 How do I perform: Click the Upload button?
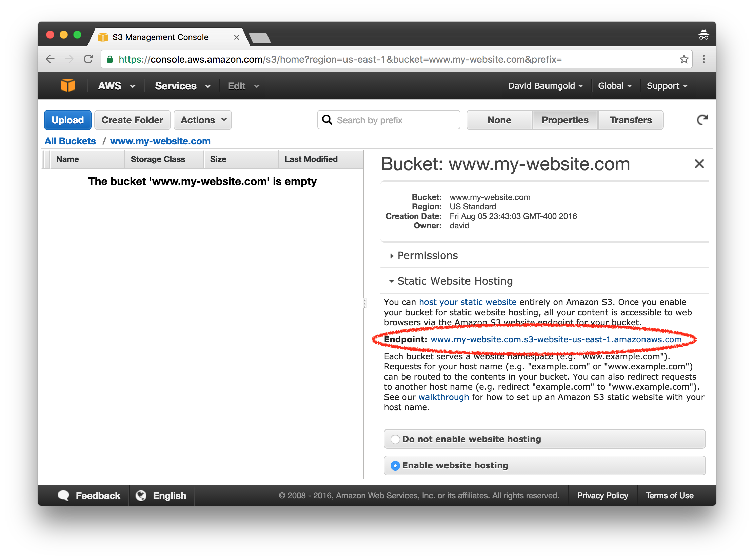coord(68,120)
